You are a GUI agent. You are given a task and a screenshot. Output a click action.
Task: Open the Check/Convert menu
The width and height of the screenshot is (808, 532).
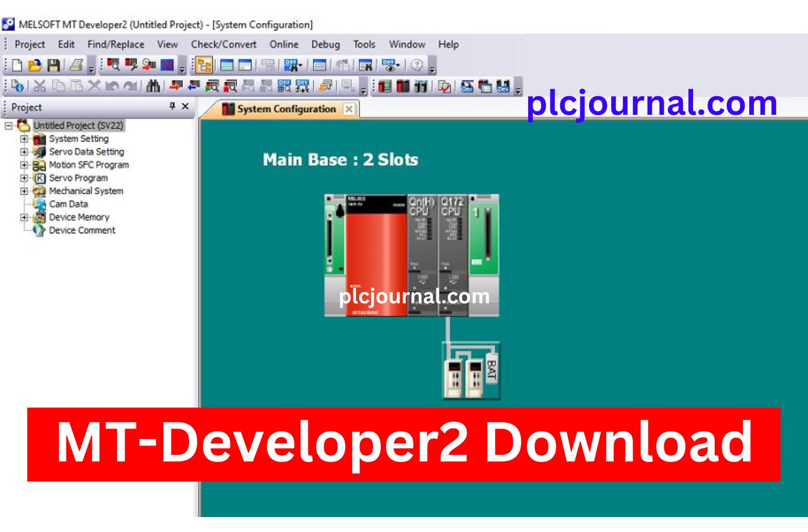(224, 45)
